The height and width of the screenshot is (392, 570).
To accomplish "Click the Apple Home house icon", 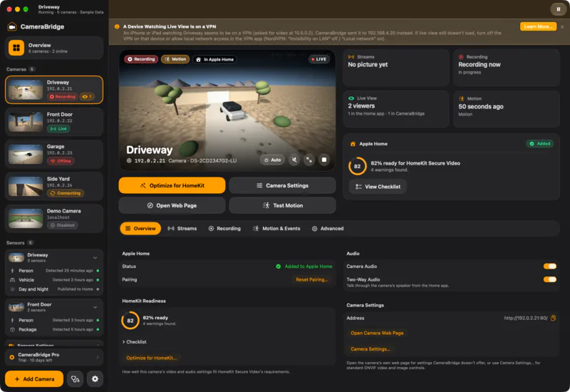I will 353,144.
